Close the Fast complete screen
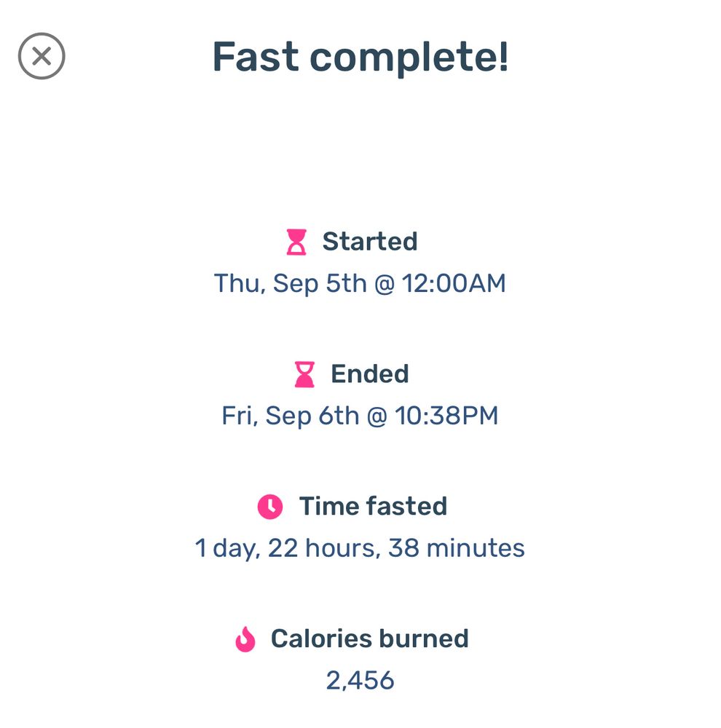The height and width of the screenshot is (728, 721). tap(42, 56)
